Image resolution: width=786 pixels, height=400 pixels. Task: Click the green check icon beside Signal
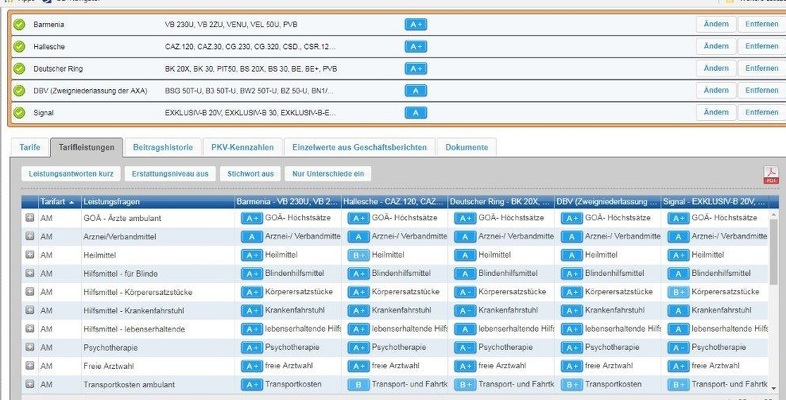pos(19,113)
